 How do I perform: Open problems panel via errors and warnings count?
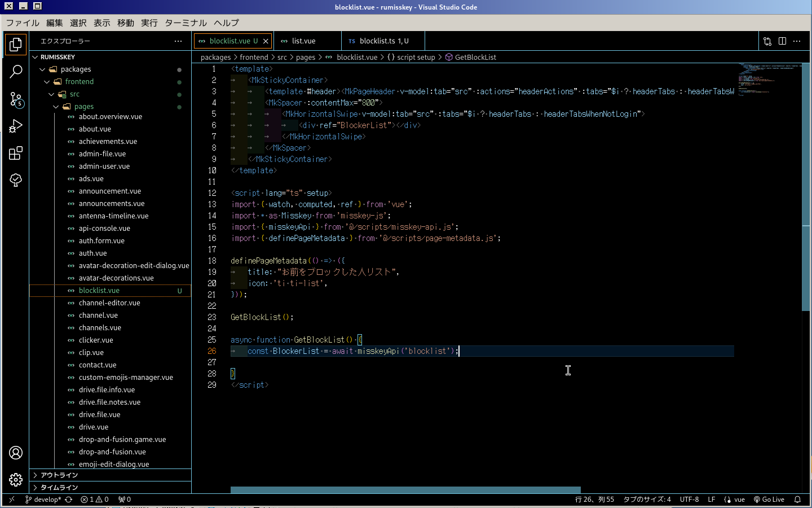click(95, 500)
